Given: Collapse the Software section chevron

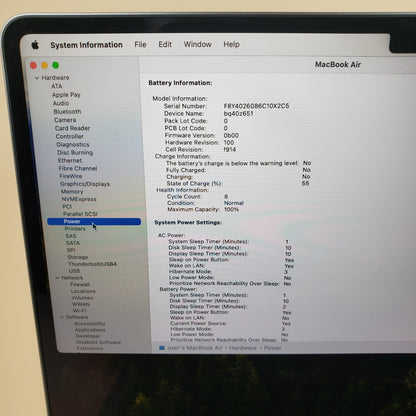Looking at the screenshot, I should click(x=62, y=317).
